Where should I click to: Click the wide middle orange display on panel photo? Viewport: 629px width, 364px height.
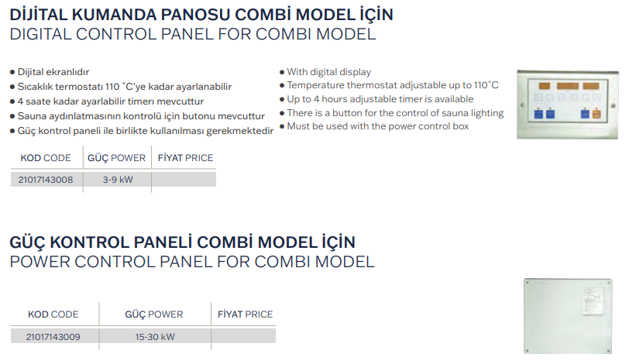tap(567, 84)
